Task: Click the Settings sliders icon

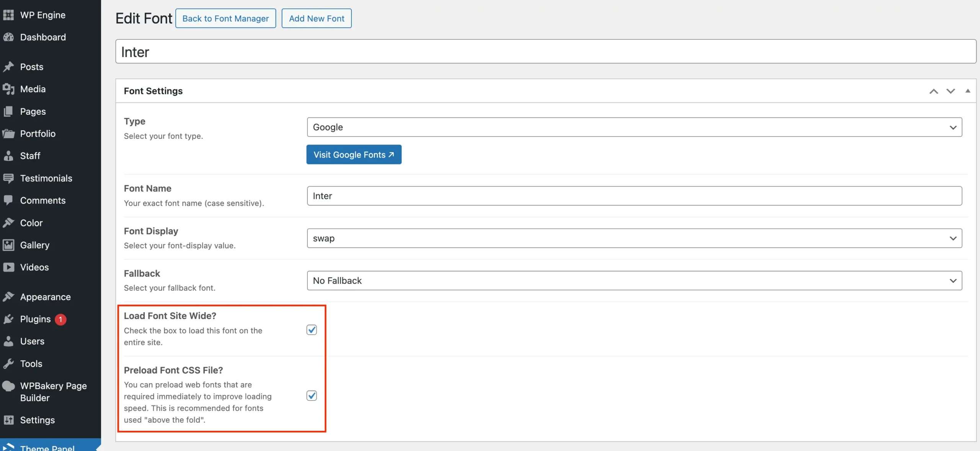Action: tap(8, 420)
